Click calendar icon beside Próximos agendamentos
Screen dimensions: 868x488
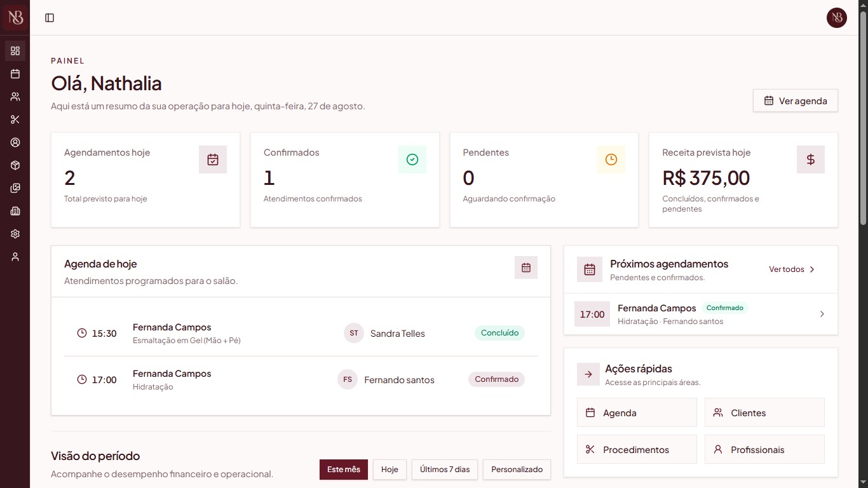pyautogui.click(x=590, y=269)
